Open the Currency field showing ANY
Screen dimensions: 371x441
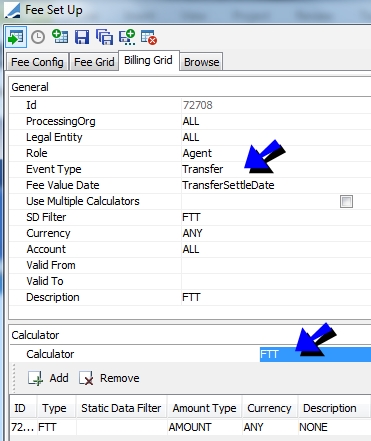(x=276, y=233)
